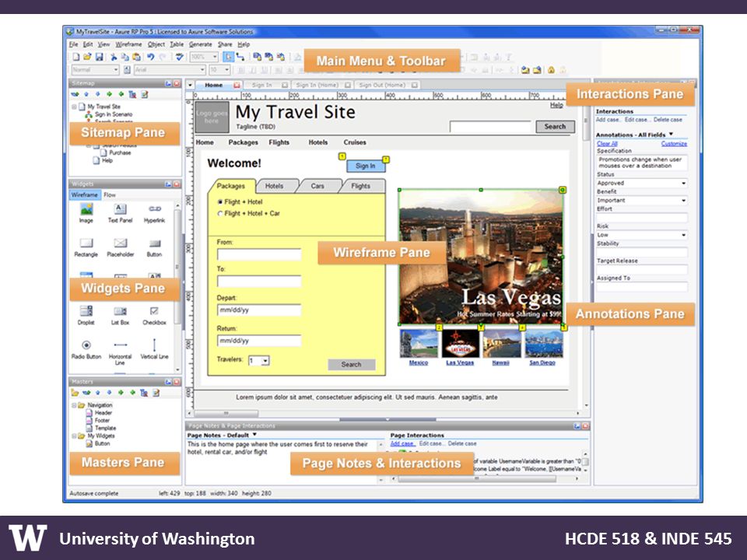Open the Status Approved dropdown
The image size is (747, 560).
tap(684, 183)
